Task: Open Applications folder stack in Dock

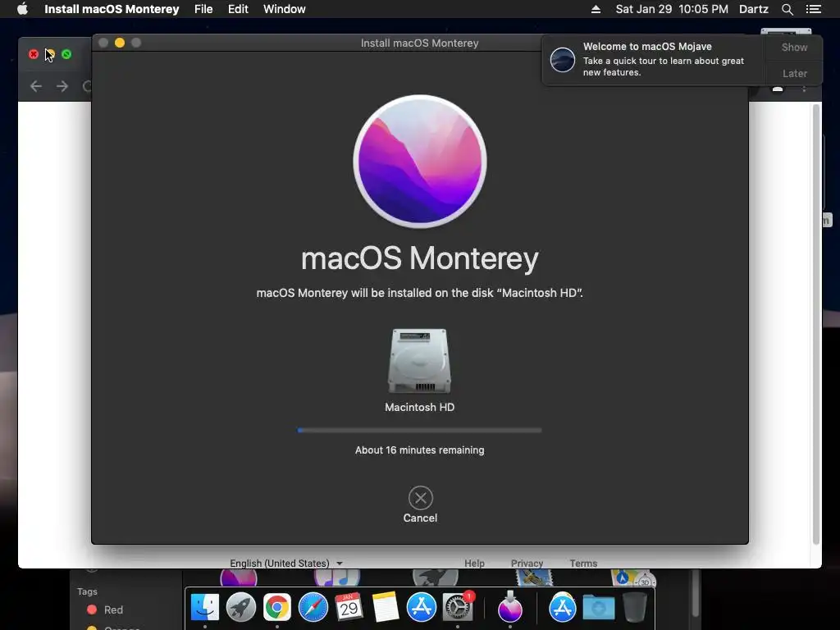Action: 563,608
